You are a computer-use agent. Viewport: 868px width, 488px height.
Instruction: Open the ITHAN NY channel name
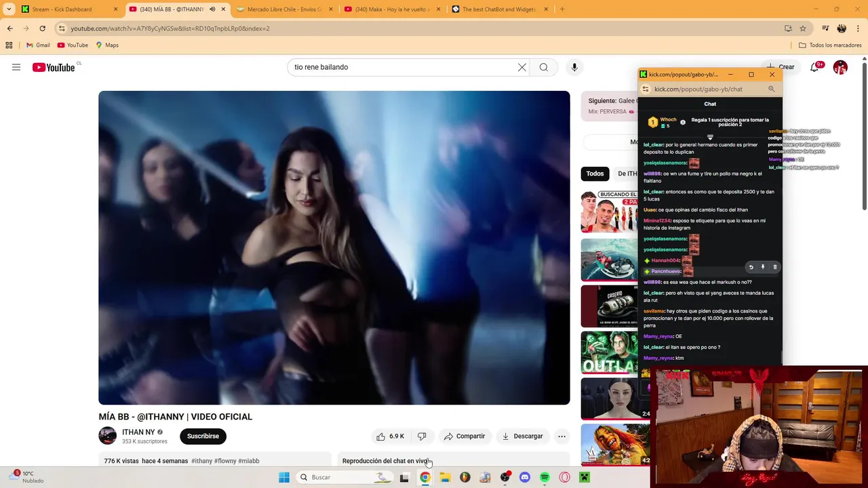138,432
